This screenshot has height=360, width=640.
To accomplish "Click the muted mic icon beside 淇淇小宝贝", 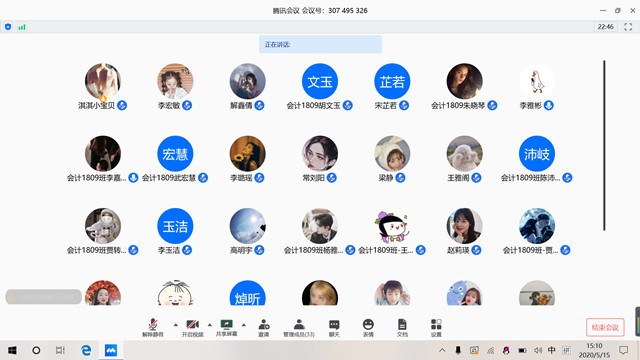I will pyautogui.click(x=122, y=105).
